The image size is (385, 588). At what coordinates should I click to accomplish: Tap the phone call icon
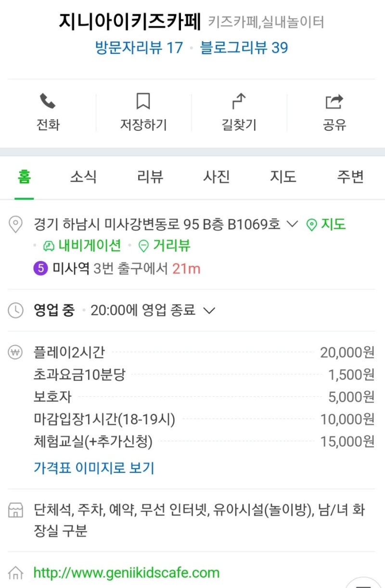tap(47, 102)
